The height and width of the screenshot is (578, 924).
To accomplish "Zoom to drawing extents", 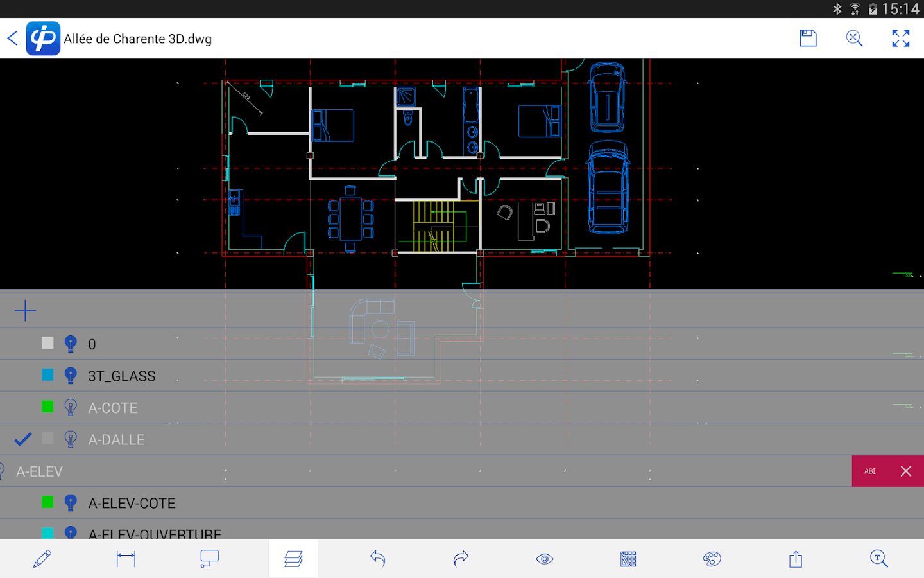I will pos(854,38).
